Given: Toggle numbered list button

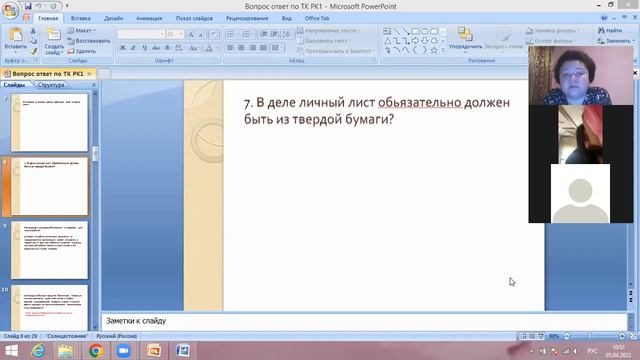Looking at the screenshot, I should point(246,34).
